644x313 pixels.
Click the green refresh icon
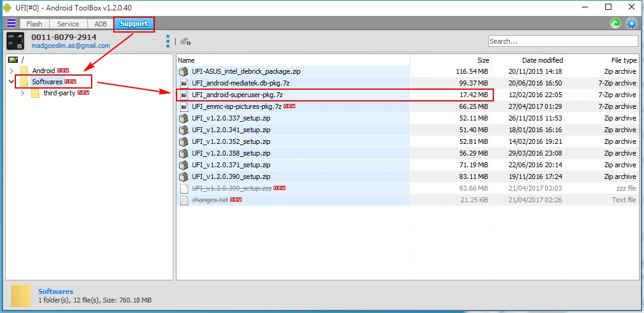615,23
